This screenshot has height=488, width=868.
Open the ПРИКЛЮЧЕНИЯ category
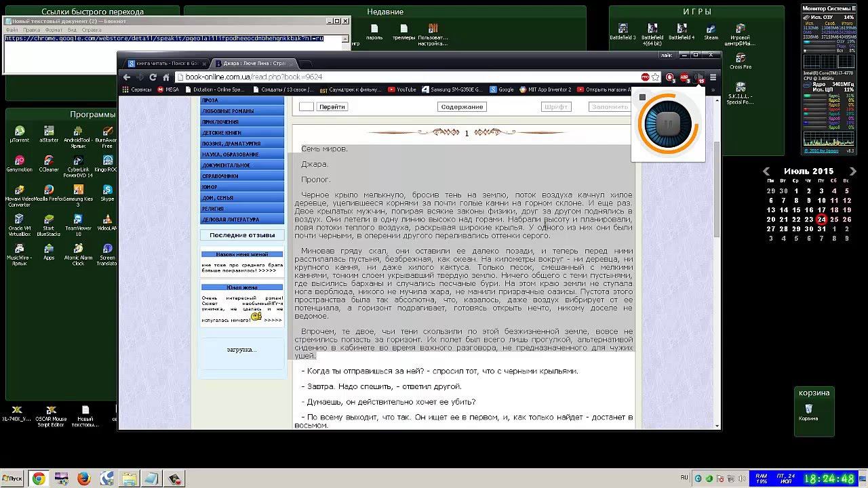coord(242,122)
